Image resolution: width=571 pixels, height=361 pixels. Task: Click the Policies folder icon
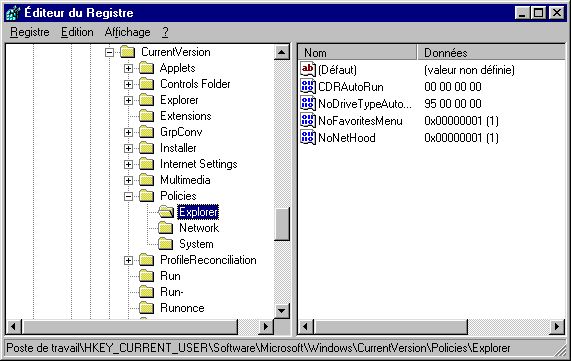[x=147, y=196]
